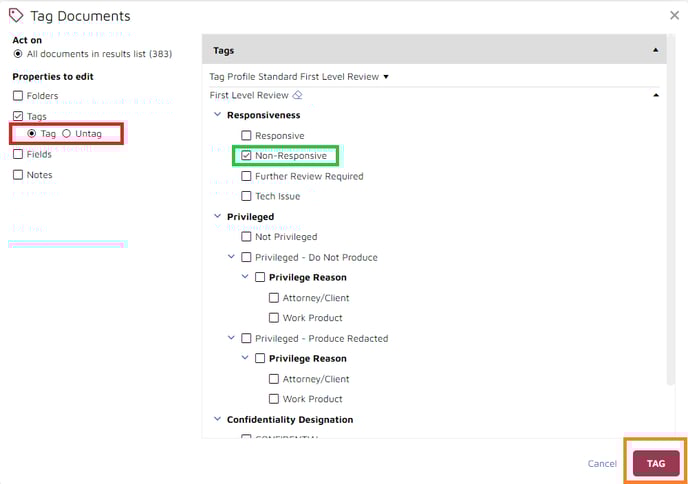Check Further Review Required checkbox
The height and width of the screenshot is (484, 688).
click(x=246, y=176)
